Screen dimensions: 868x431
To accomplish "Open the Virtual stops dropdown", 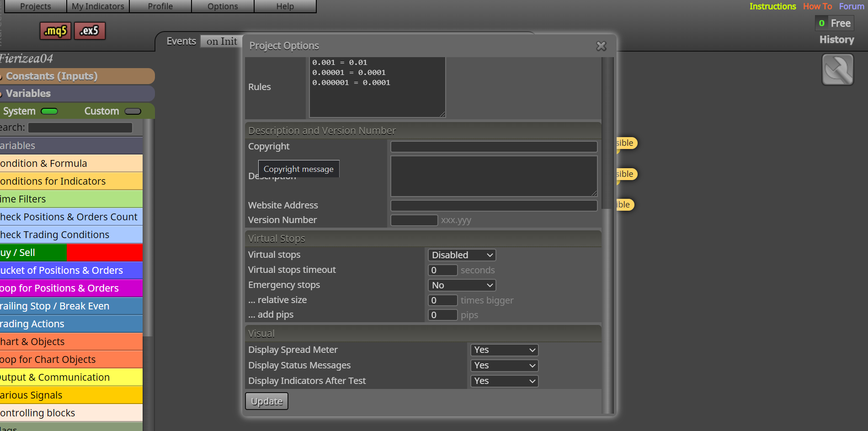I will [462, 255].
